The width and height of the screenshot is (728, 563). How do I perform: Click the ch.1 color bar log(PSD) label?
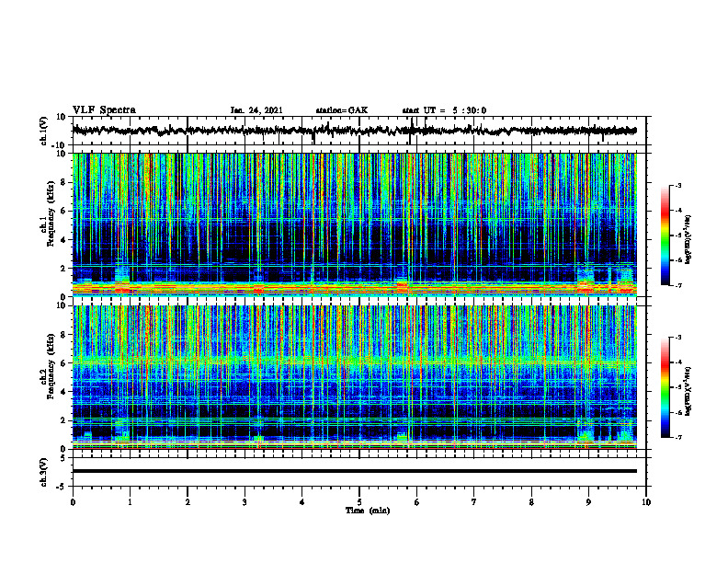[688, 240]
